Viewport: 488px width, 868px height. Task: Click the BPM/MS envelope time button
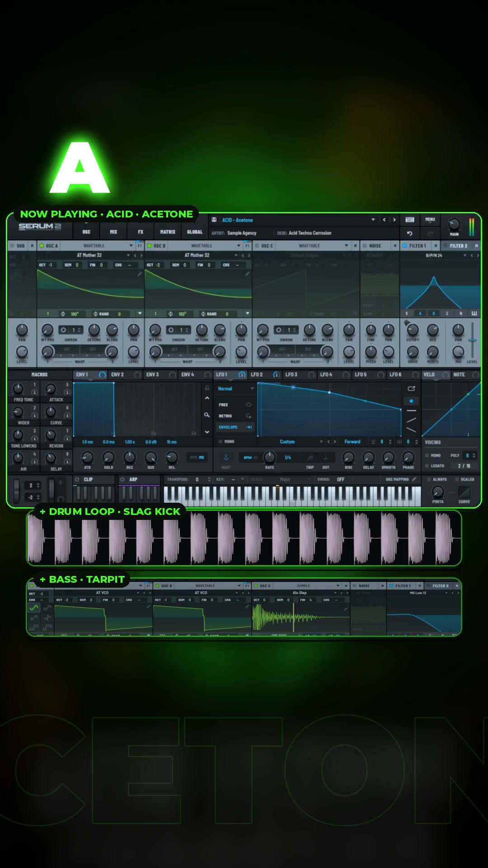click(197, 458)
